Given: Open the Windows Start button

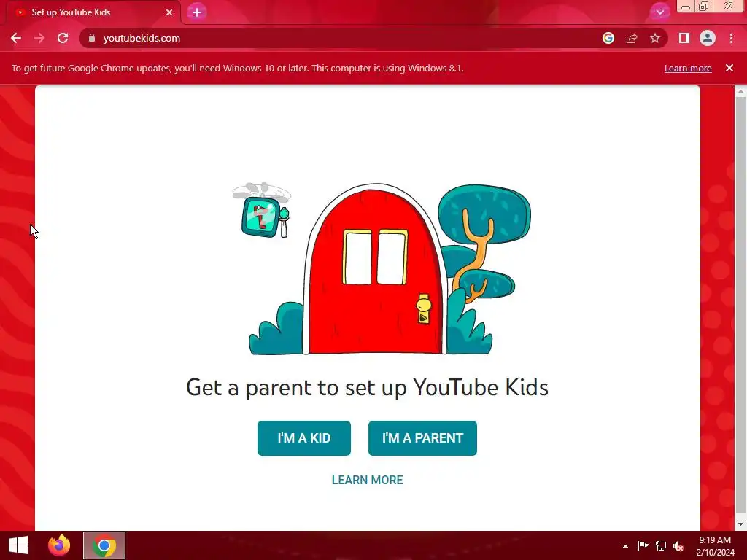Looking at the screenshot, I should pos(18,545).
